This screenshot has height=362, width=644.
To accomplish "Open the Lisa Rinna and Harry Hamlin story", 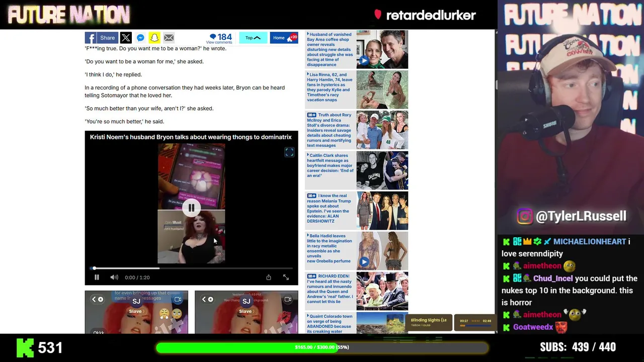I will coord(330,87).
